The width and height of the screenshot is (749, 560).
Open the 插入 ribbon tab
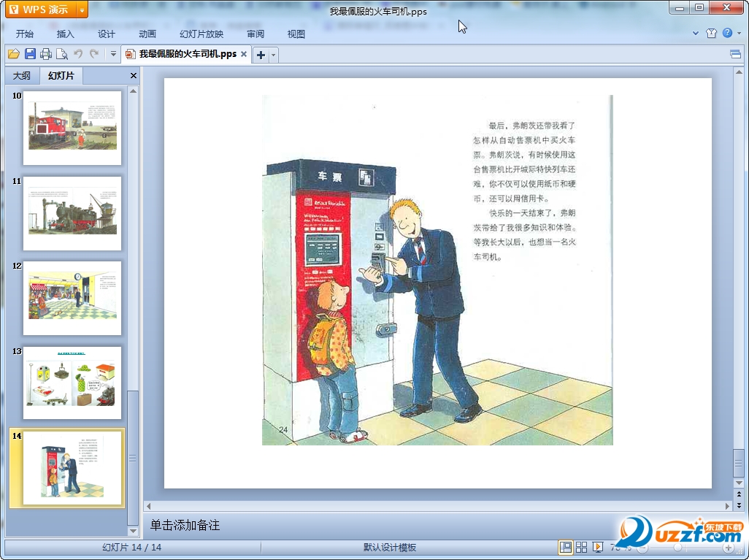(65, 34)
